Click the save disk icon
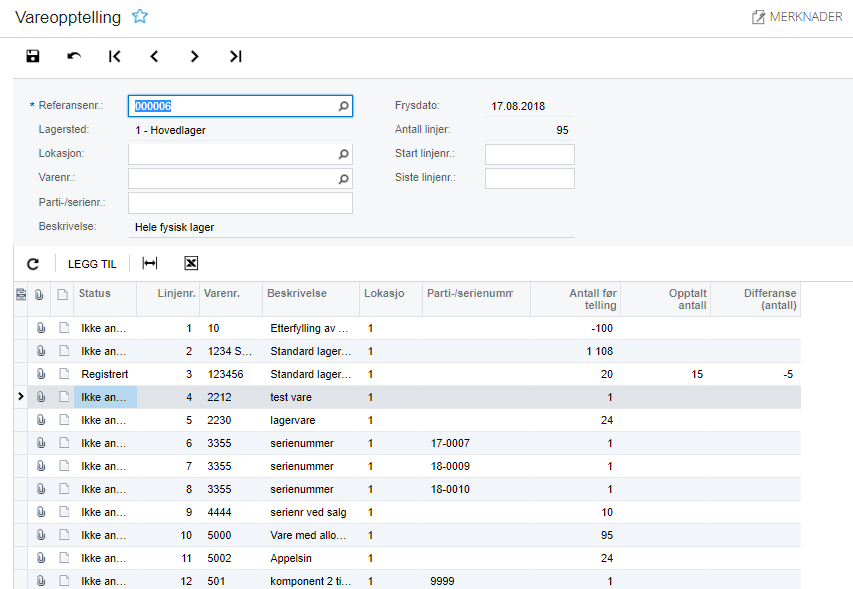853x589 pixels. (33, 56)
